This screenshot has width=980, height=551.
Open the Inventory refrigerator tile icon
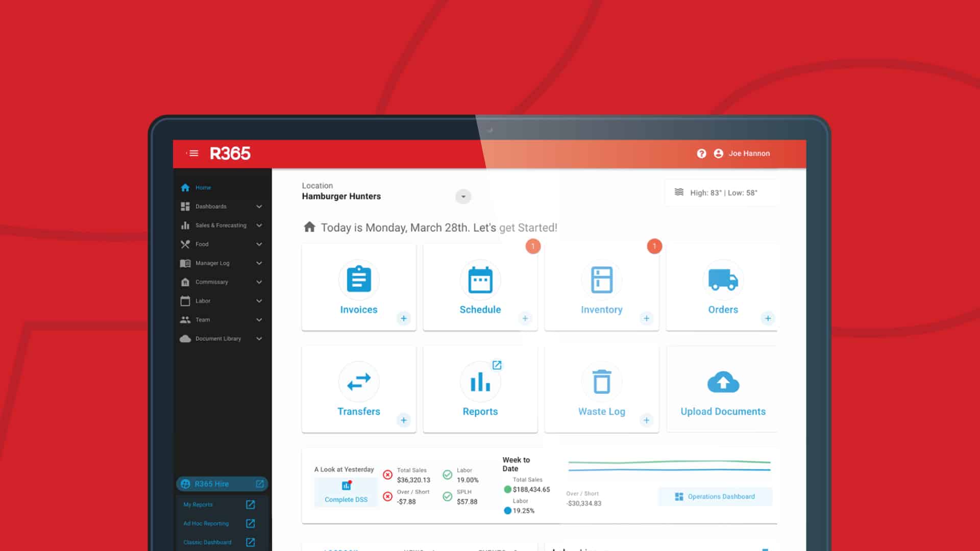pos(602,280)
